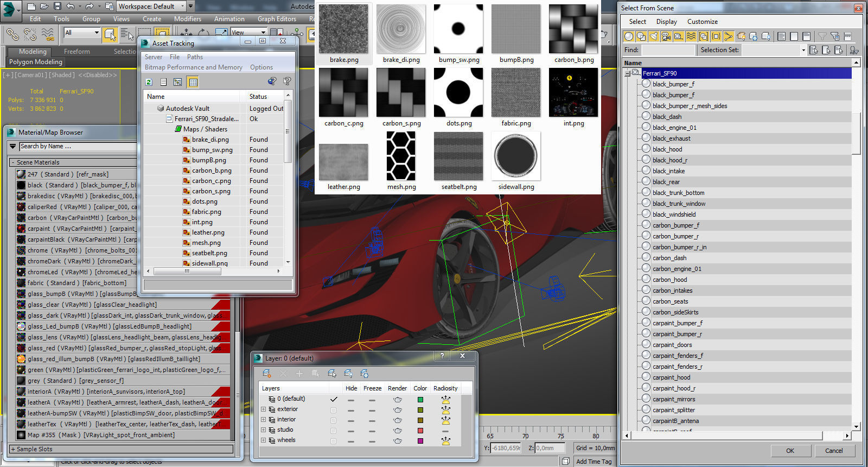Open the Workspace: Default dropdown
This screenshot has height=467, width=868.
(x=151, y=7)
